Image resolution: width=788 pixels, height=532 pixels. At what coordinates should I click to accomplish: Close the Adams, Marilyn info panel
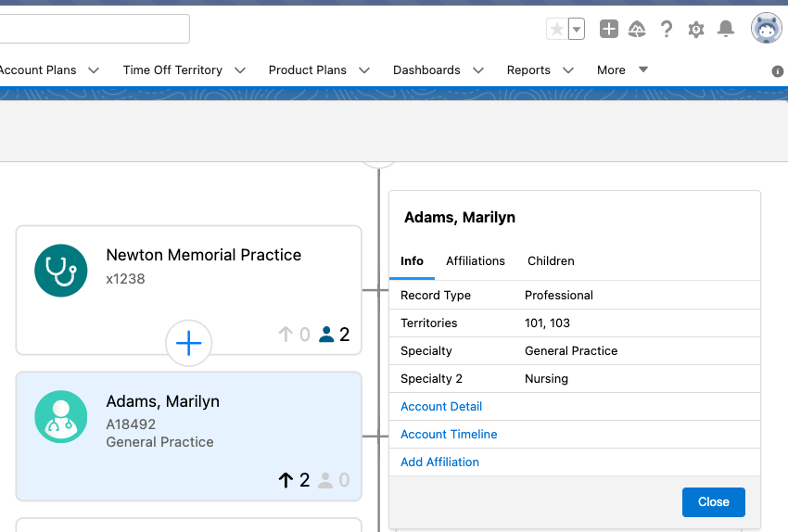tap(713, 501)
